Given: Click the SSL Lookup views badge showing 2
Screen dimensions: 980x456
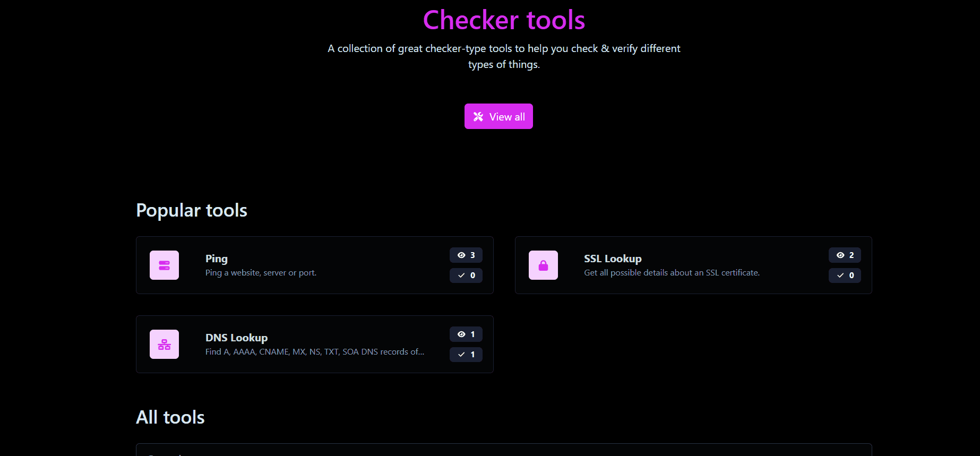Looking at the screenshot, I should tap(845, 255).
